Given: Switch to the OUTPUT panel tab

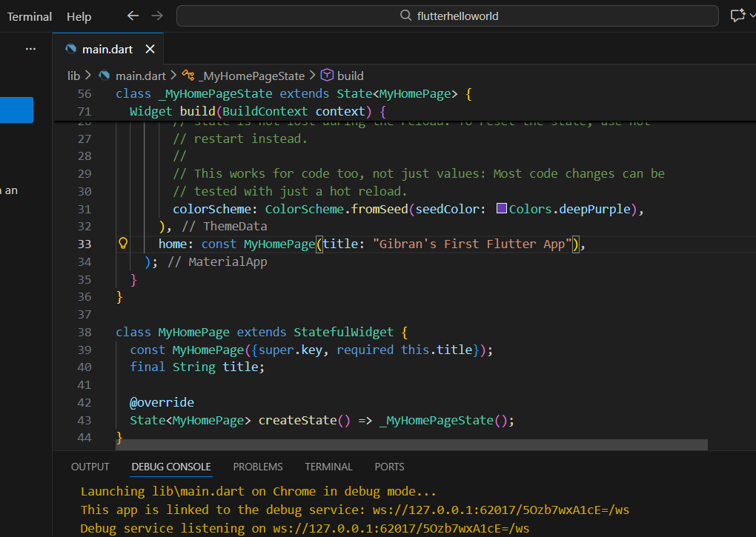Looking at the screenshot, I should coord(90,467).
